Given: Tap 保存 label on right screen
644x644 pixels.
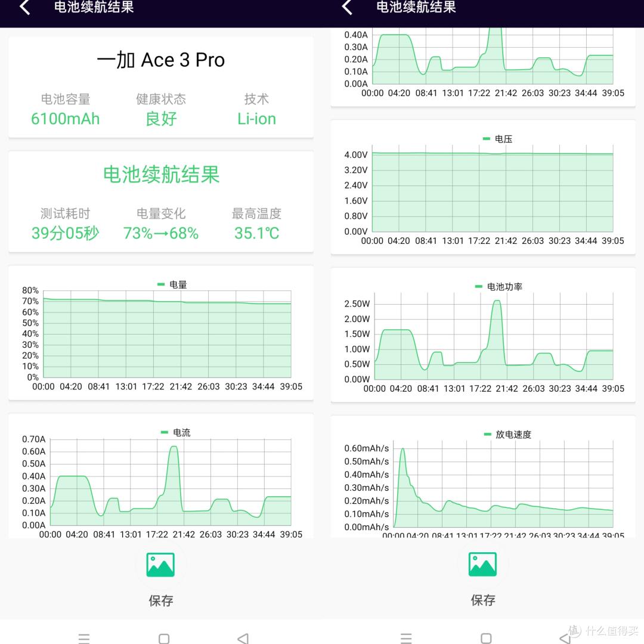Looking at the screenshot, I should 482,600.
